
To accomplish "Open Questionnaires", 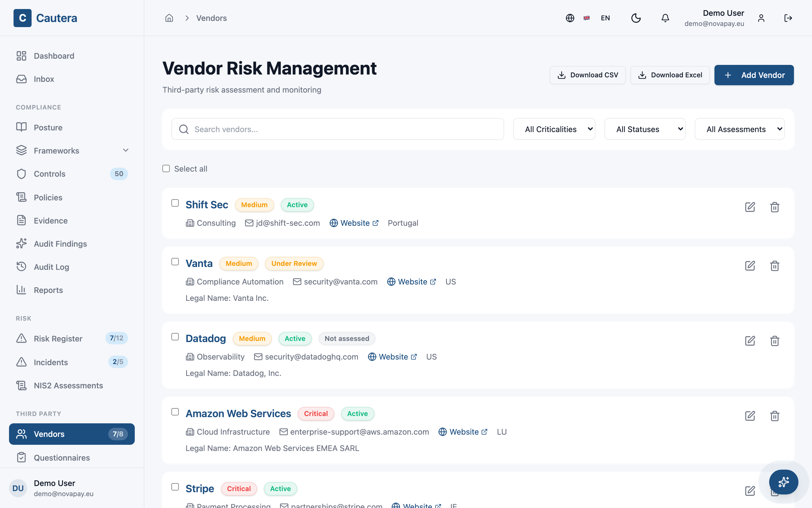I will coord(72,457).
